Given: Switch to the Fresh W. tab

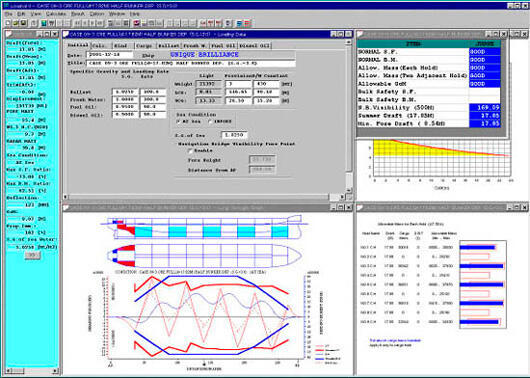Looking at the screenshot, I should pos(195,46).
